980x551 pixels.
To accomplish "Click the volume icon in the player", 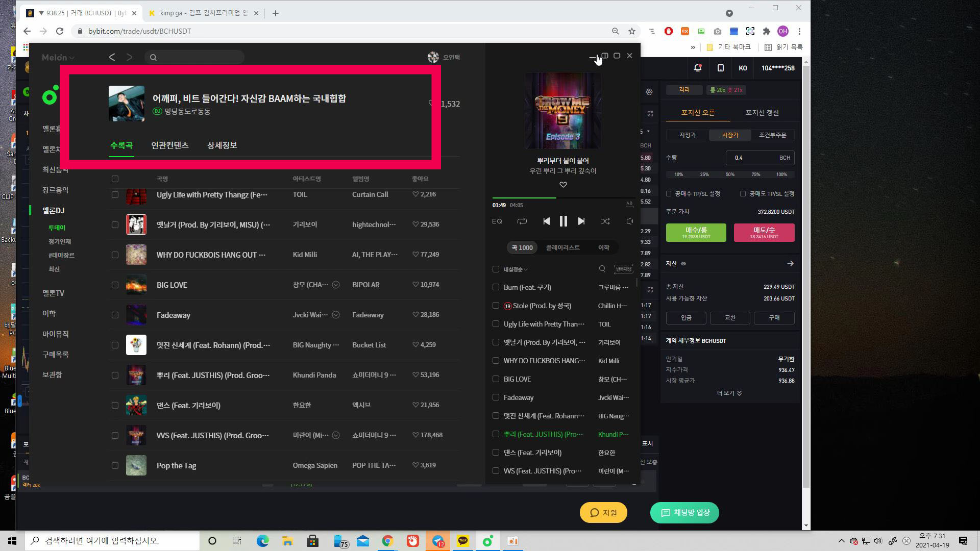I will pyautogui.click(x=629, y=221).
